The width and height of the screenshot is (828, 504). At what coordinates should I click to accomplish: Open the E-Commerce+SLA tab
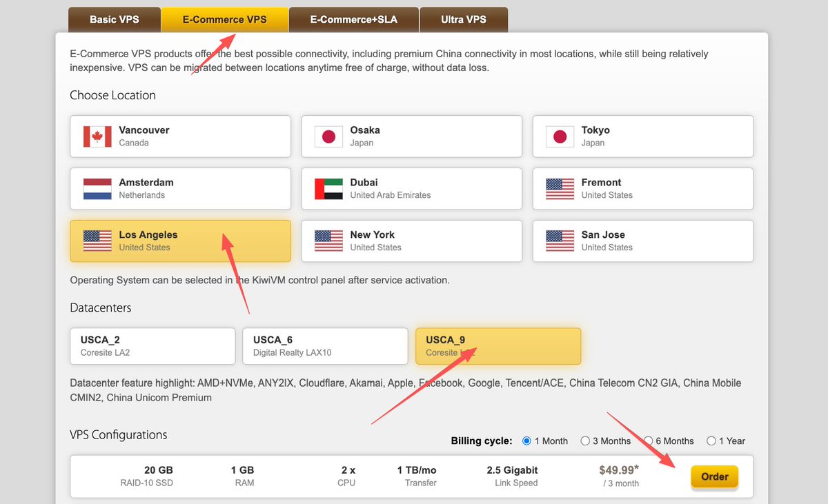pos(353,19)
